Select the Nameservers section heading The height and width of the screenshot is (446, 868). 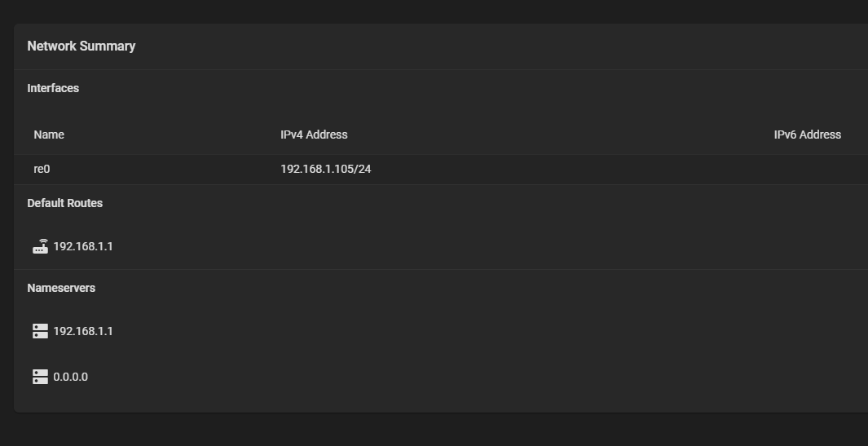click(x=61, y=288)
